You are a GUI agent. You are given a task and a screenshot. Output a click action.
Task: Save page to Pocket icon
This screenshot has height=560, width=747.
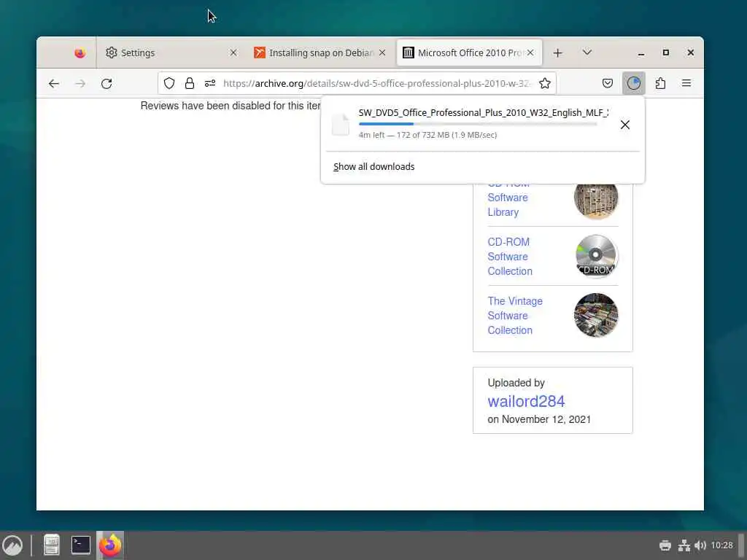coord(608,83)
